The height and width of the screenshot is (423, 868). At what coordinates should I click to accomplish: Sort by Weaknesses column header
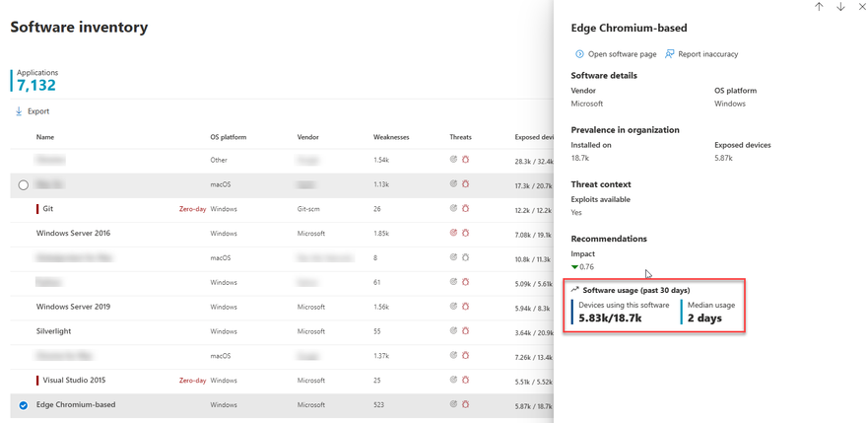[391, 137]
